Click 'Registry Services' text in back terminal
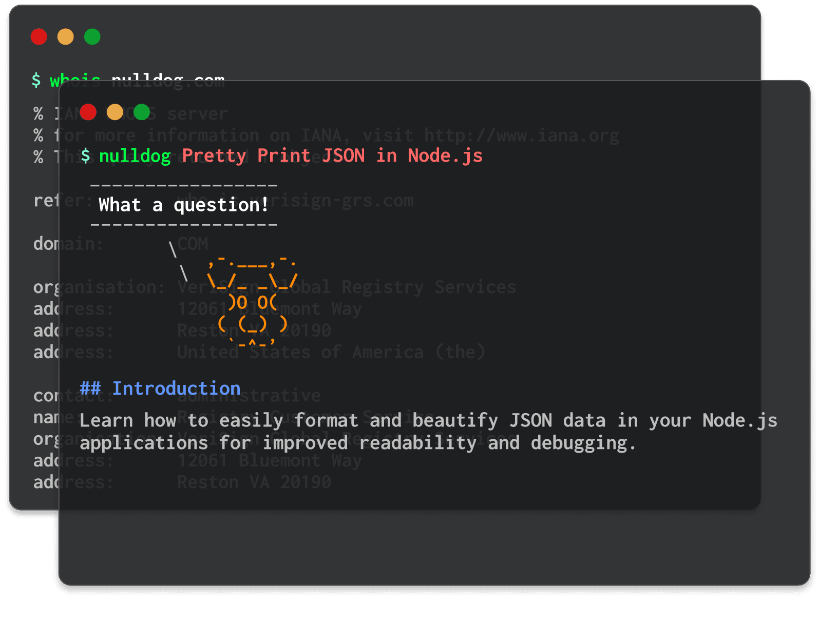Viewport: 838px width, 644px height. (x=429, y=287)
